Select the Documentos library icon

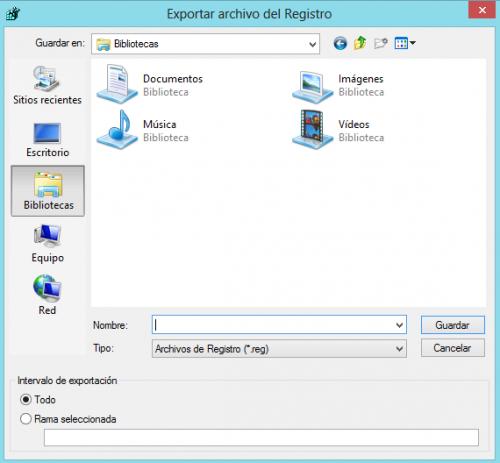pyautogui.click(x=117, y=84)
